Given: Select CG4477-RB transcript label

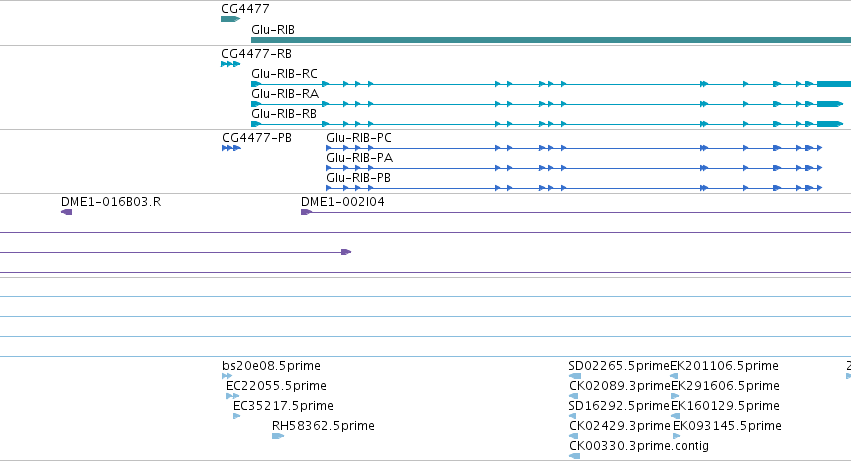Looking at the screenshot, I should 257,54.
